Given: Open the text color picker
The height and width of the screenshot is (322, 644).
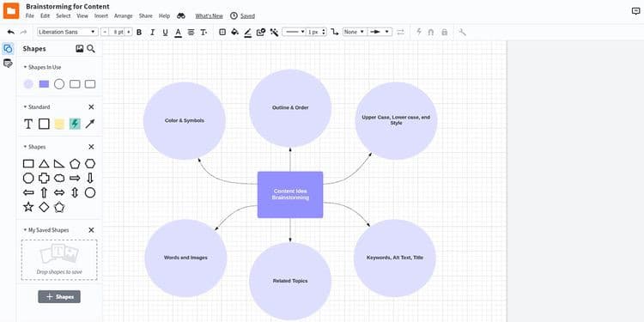Looking at the screenshot, I should (178, 33).
